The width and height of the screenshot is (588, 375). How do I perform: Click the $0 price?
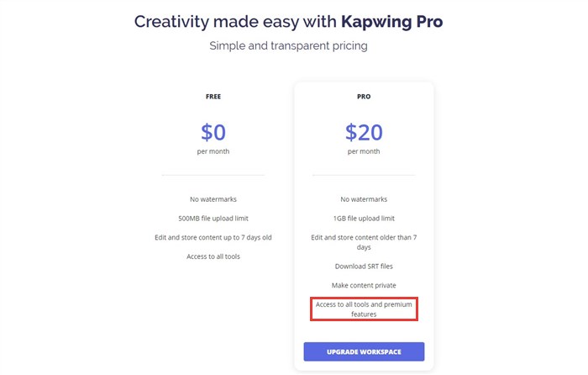pyautogui.click(x=213, y=132)
